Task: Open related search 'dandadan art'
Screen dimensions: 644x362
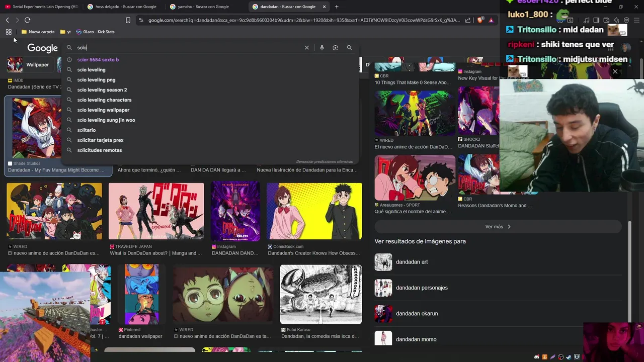Action: (x=498, y=262)
